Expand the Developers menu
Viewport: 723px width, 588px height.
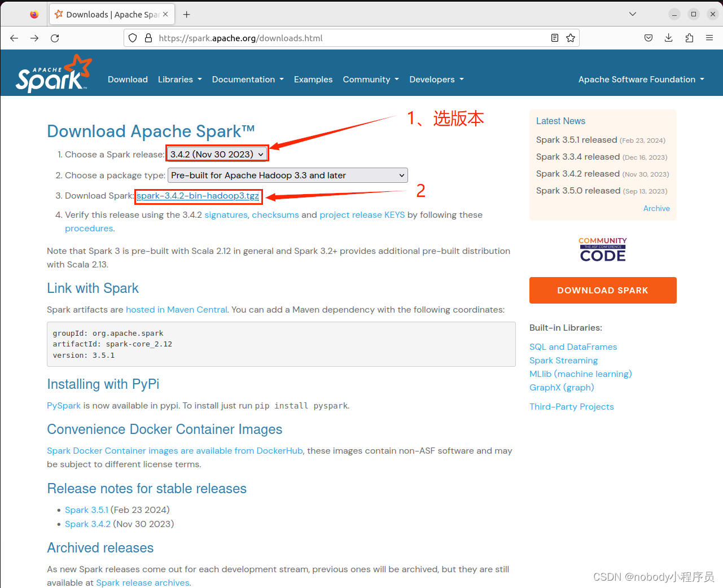tap(436, 80)
